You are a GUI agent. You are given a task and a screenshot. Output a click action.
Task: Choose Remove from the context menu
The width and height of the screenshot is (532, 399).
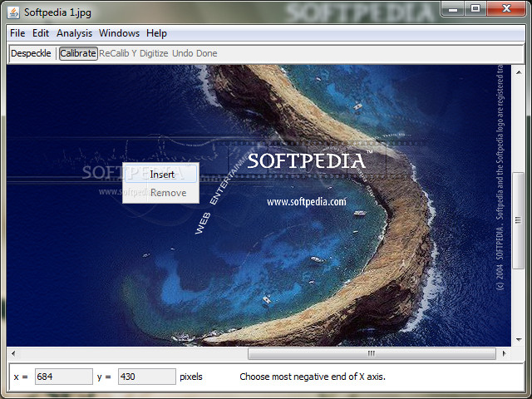pyautogui.click(x=160, y=193)
